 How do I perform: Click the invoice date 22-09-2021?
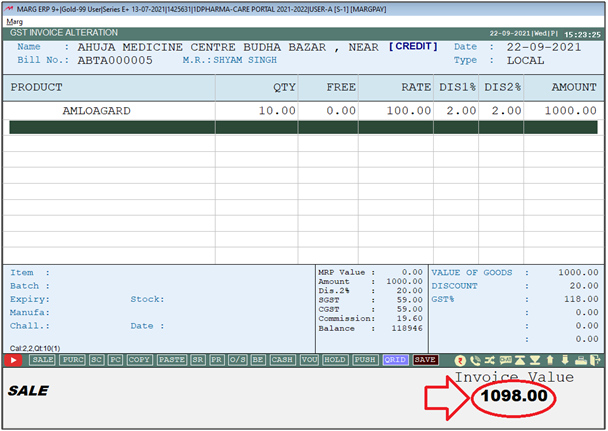[x=544, y=47]
